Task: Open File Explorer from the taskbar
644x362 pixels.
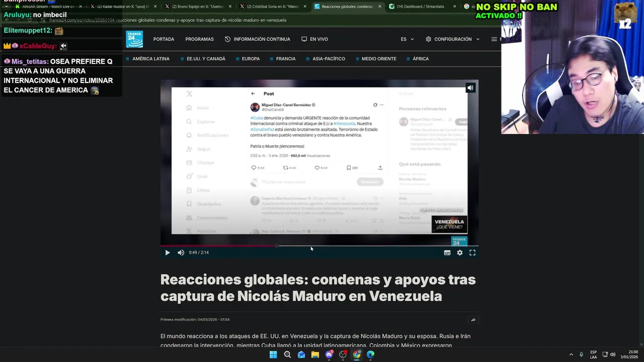Action: (315, 354)
